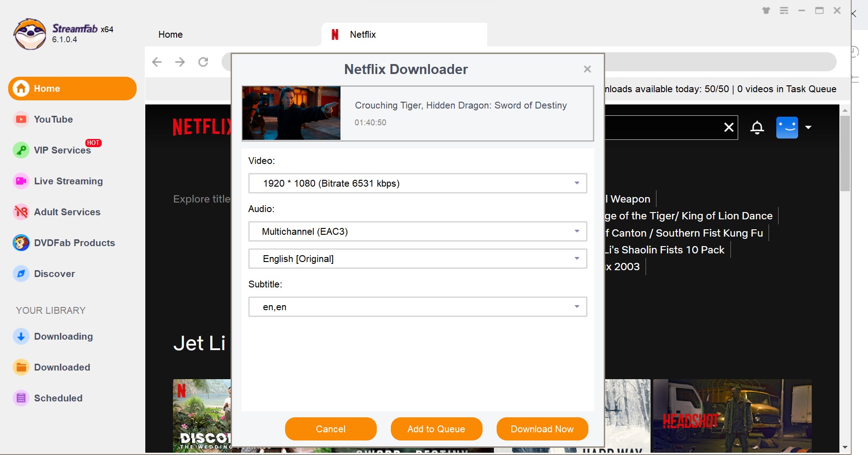Image resolution: width=868 pixels, height=455 pixels.
Task: Open the Discover page
Action: tap(54, 274)
